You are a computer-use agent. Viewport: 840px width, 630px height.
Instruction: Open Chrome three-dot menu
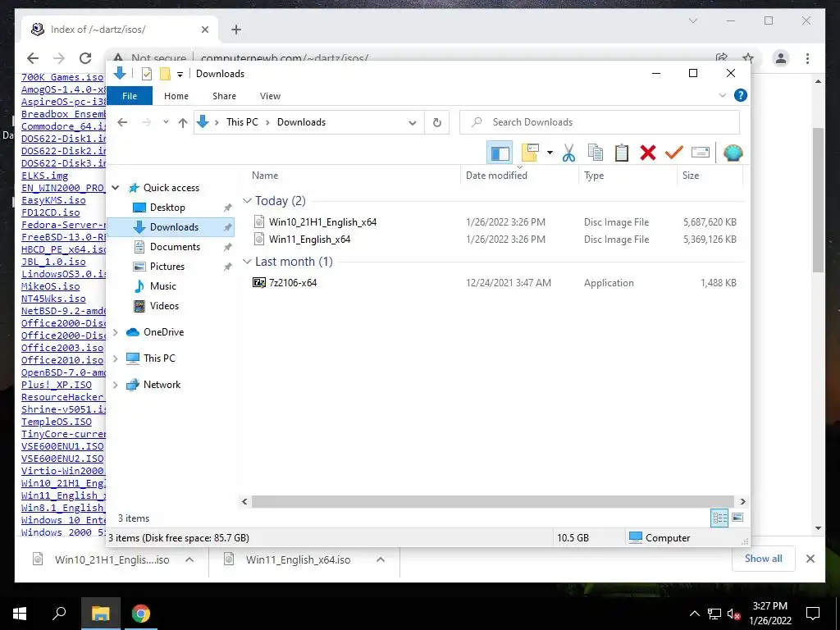click(x=807, y=58)
